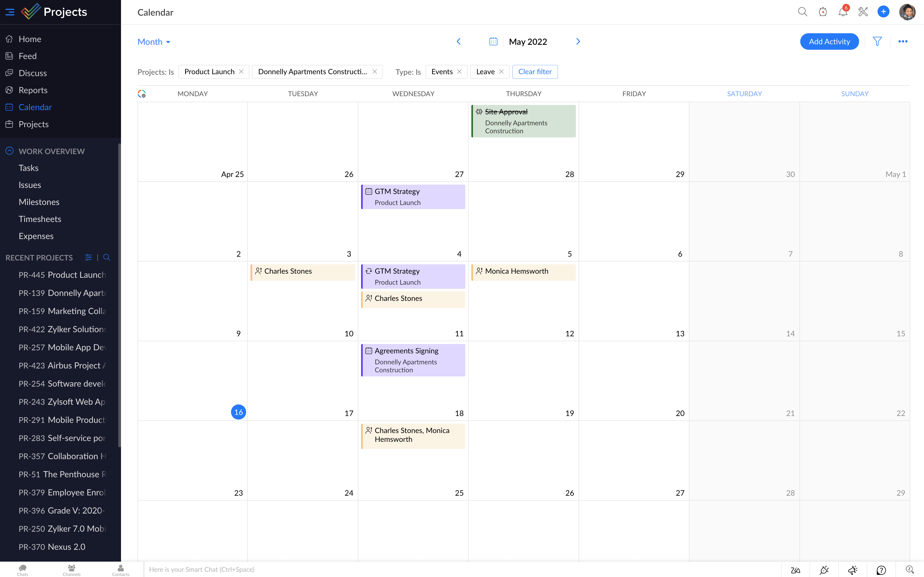This screenshot has width=924, height=577.
Task: Search recent projects magnifier icon
Action: coord(106,257)
